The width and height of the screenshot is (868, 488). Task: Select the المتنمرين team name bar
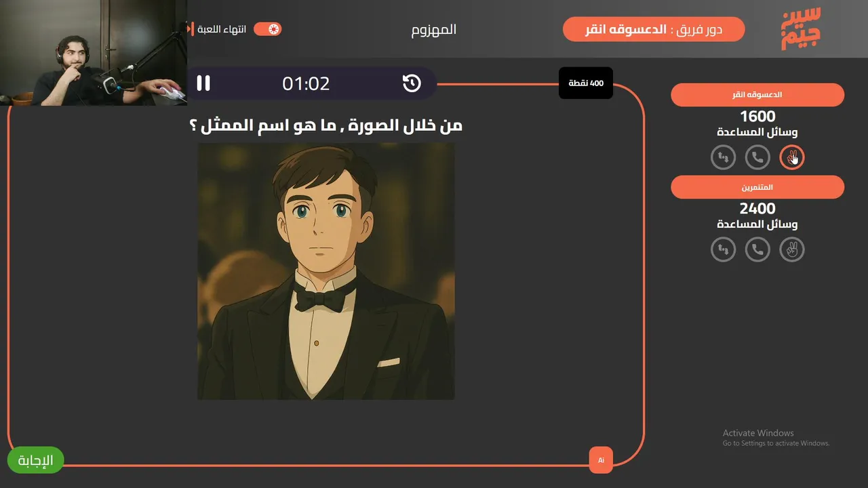[757, 187]
